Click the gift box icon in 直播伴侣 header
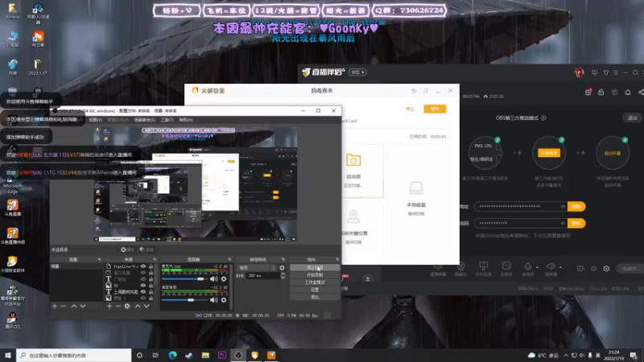Screen dimensions: 644x362 [588, 93]
